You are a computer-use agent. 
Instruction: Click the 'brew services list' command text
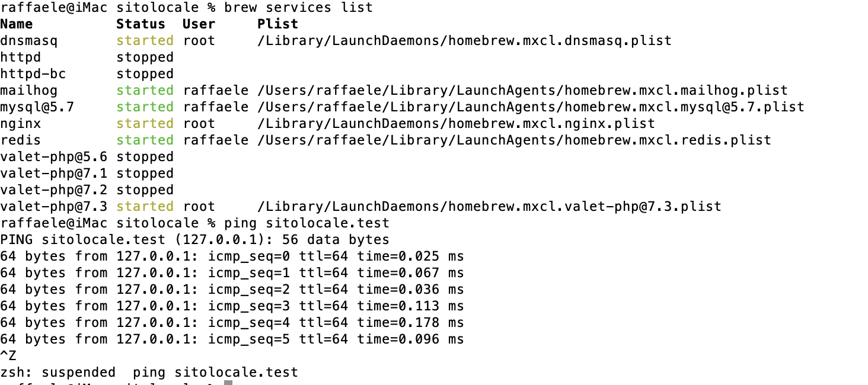(x=298, y=8)
